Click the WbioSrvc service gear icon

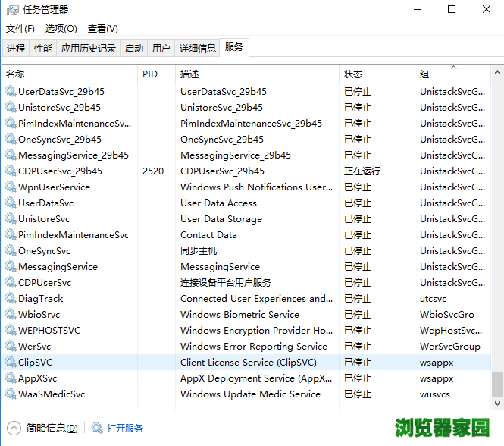(x=10, y=315)
